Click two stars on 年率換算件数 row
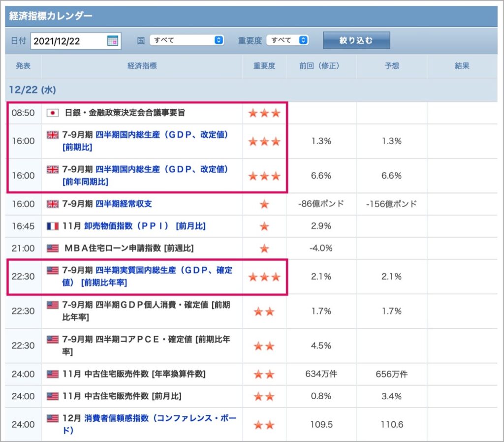504x442 pixels. click(x=264, y=374)
